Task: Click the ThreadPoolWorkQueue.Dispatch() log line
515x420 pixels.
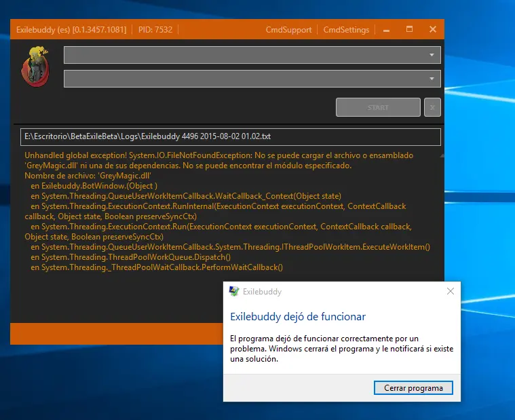Action: click(x=130, y=257)
